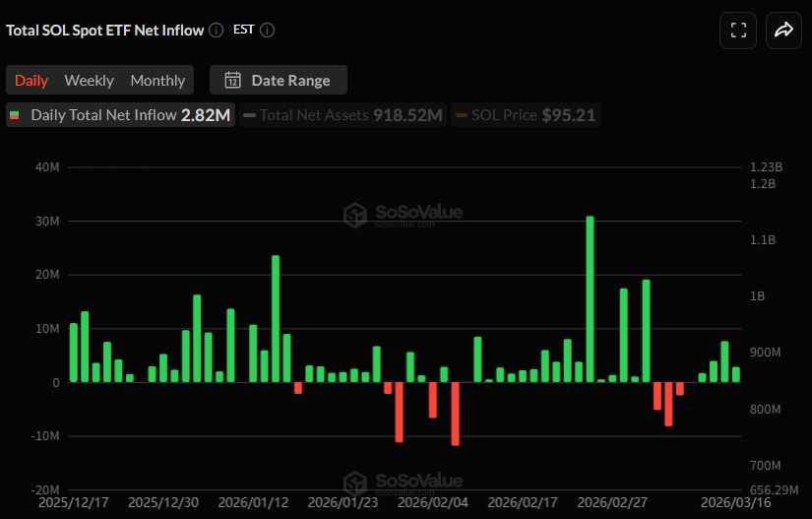This screenshot has width=812, height=519.
Task: Click the SoSoValue watermark logo at bottom
Action: click(403, 483)
